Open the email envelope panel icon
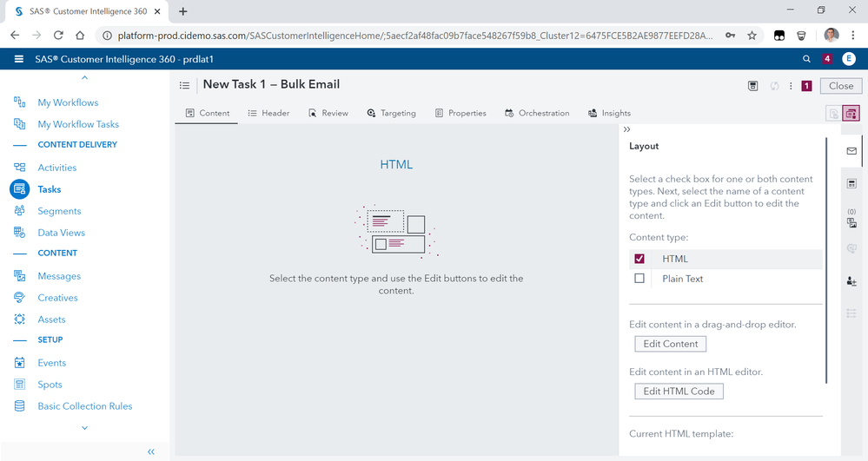 point(851,151)
